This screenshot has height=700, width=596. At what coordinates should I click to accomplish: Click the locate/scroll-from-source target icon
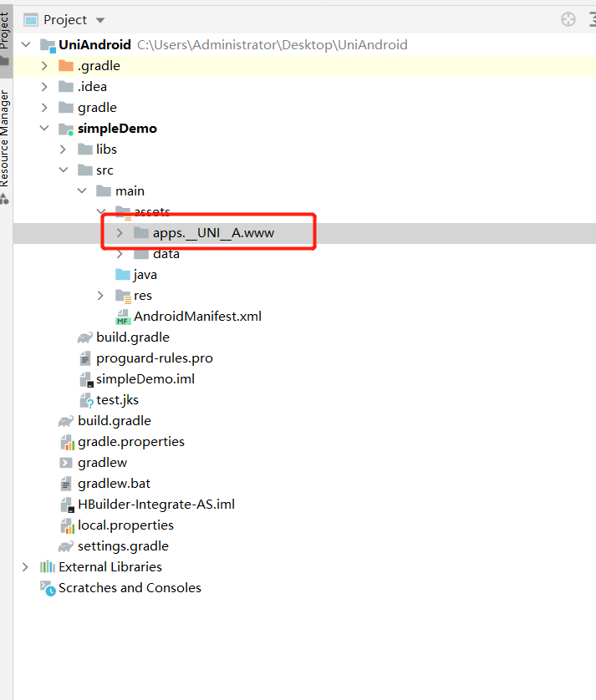(568, 20)
